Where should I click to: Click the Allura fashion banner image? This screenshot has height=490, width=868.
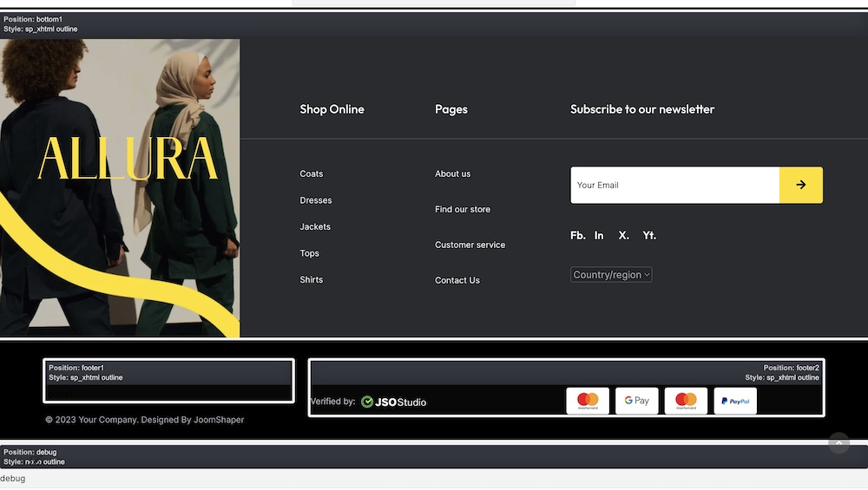120,187
